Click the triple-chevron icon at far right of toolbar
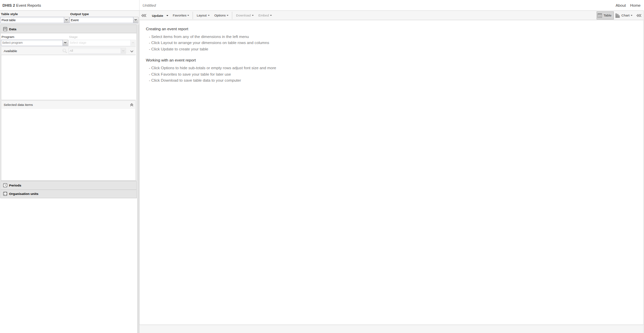 click(639, 15)
